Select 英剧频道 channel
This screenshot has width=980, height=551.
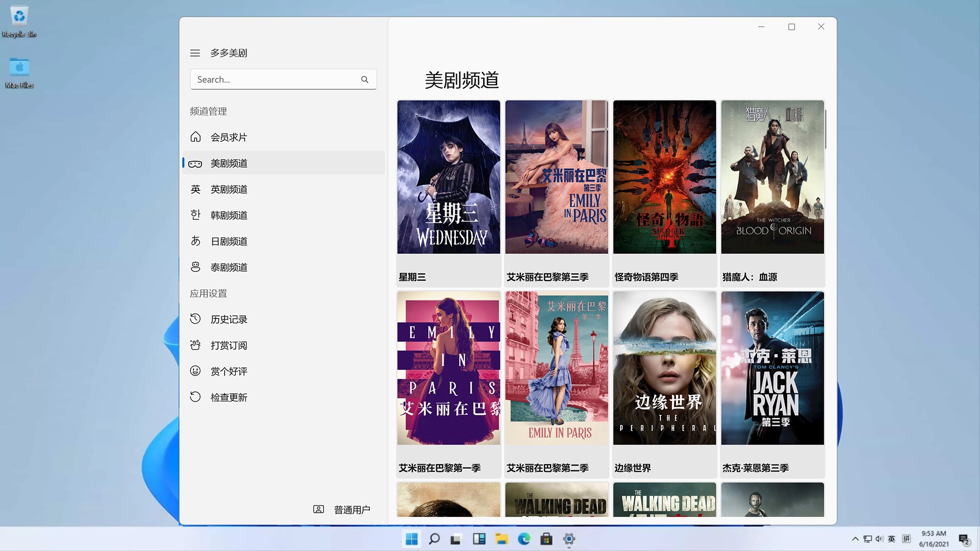[x=229, y=189]
